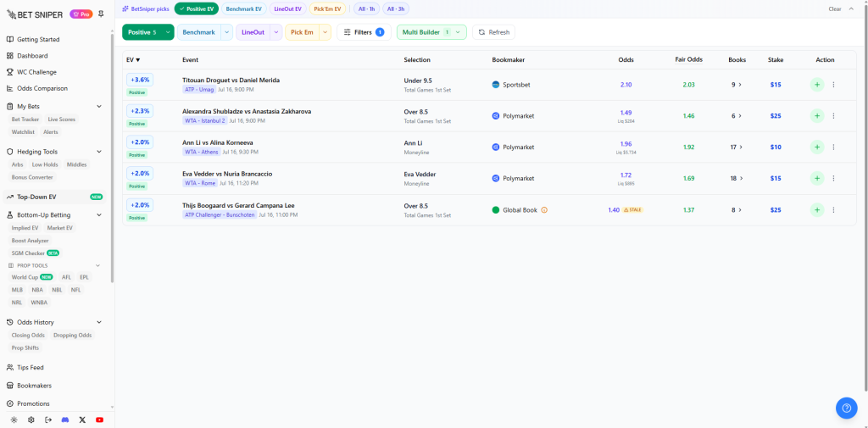This screenshot has width=868, height=428.
Task: Open the Arbs hedging tool
Action: click(x=17, y=164)
